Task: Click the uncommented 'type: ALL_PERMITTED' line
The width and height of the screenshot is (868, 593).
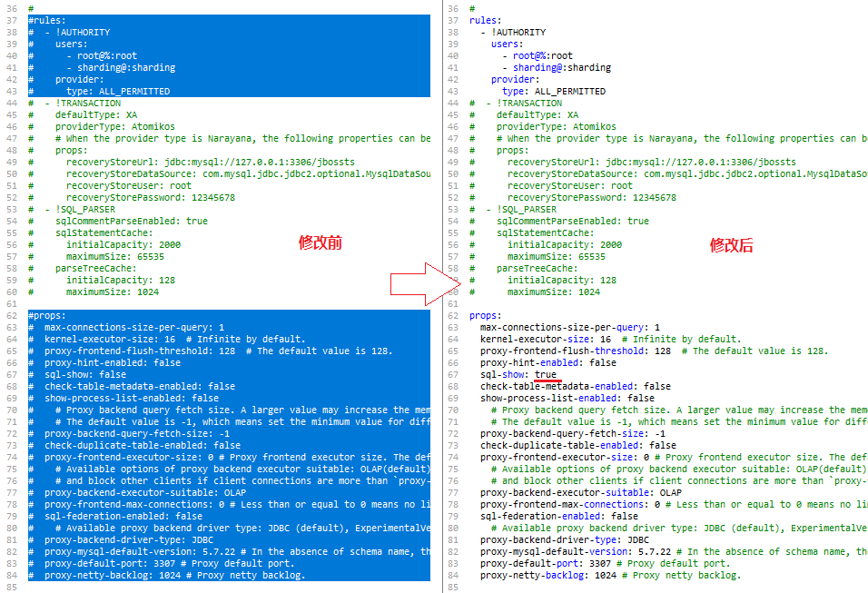Action: click(x=554, y=92)
